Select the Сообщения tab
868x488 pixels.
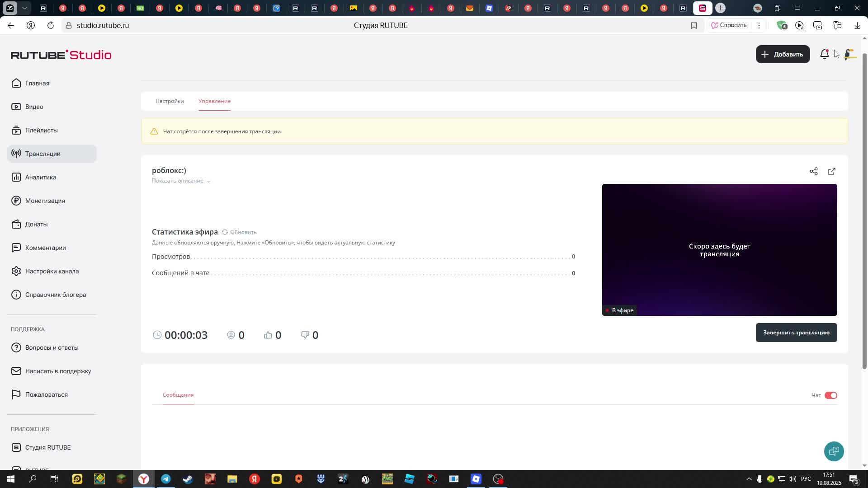point(178,395)
